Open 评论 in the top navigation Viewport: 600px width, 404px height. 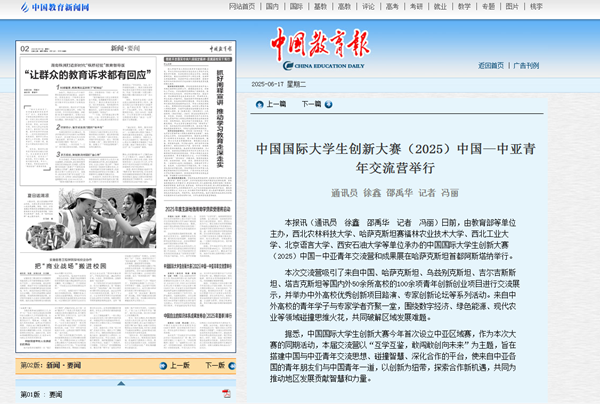point(368,7)
